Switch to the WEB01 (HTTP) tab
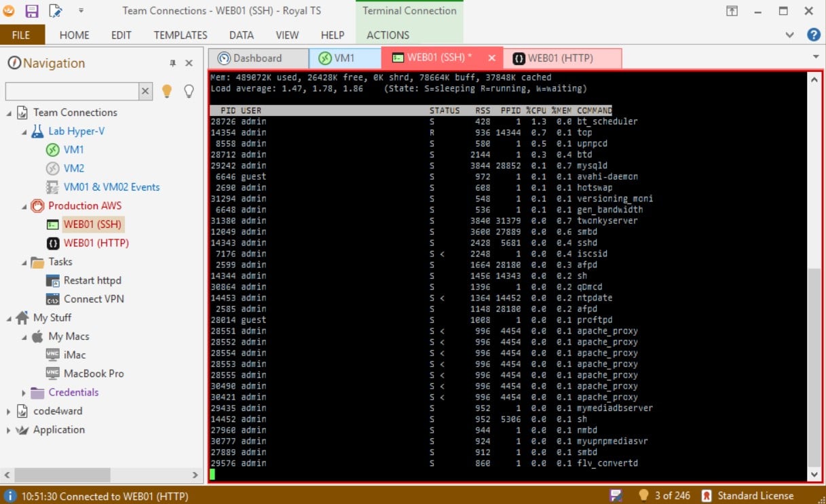The height and width of the screenshot is (504, 826). coord(562,58)
